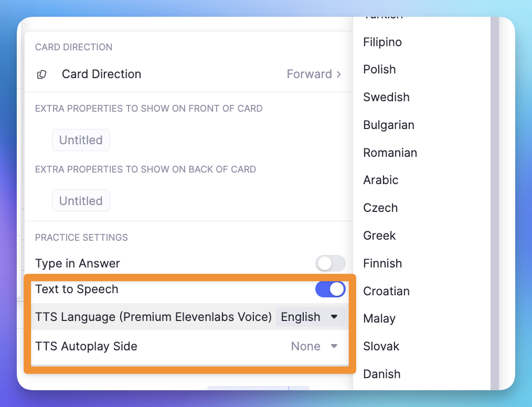The image size is (532, 407).
Task: Enable the Type in Answer toggle
Action: tap(331, 263)
